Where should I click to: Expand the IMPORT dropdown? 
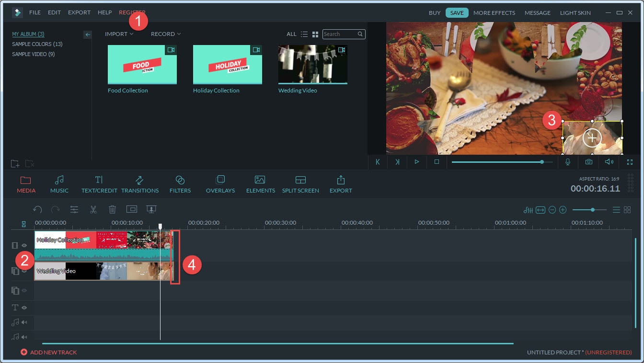click(x=119, y=34)
